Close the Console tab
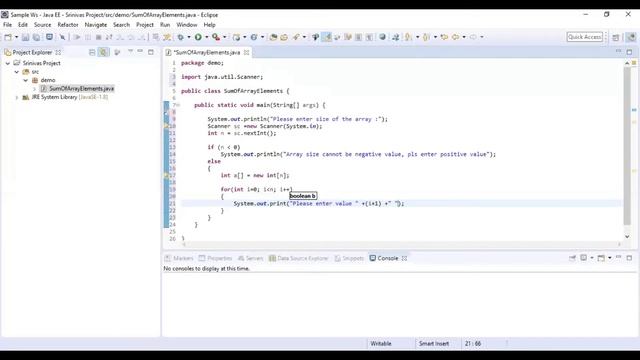This screenshot has width=640, height=360. pos(404,258)
